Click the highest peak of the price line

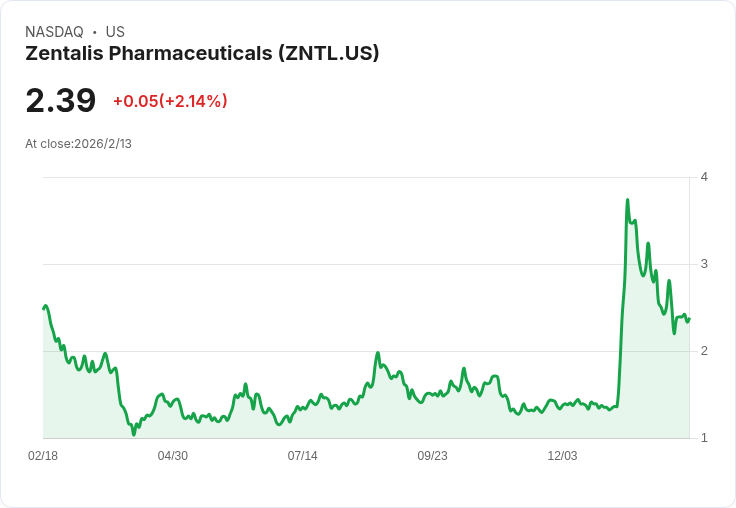[x=627, y=200]
